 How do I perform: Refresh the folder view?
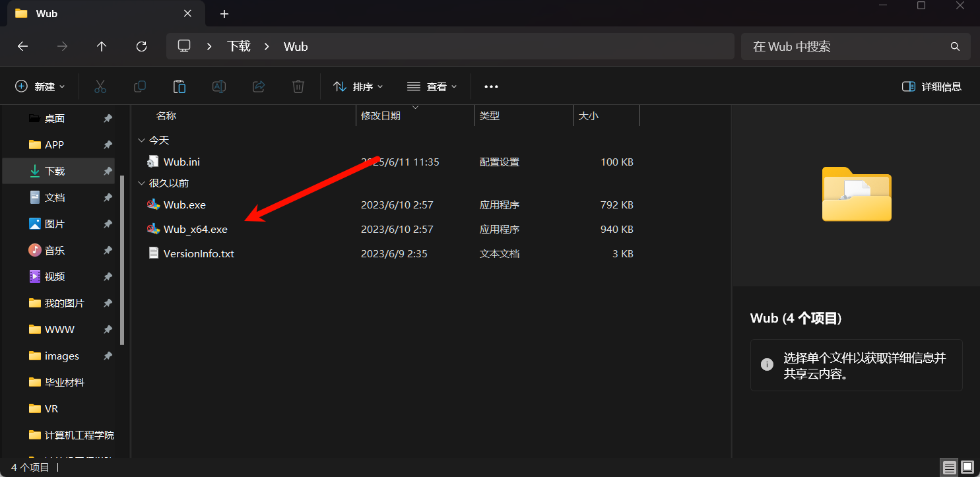pyautogui.click(x=141, y=46)
